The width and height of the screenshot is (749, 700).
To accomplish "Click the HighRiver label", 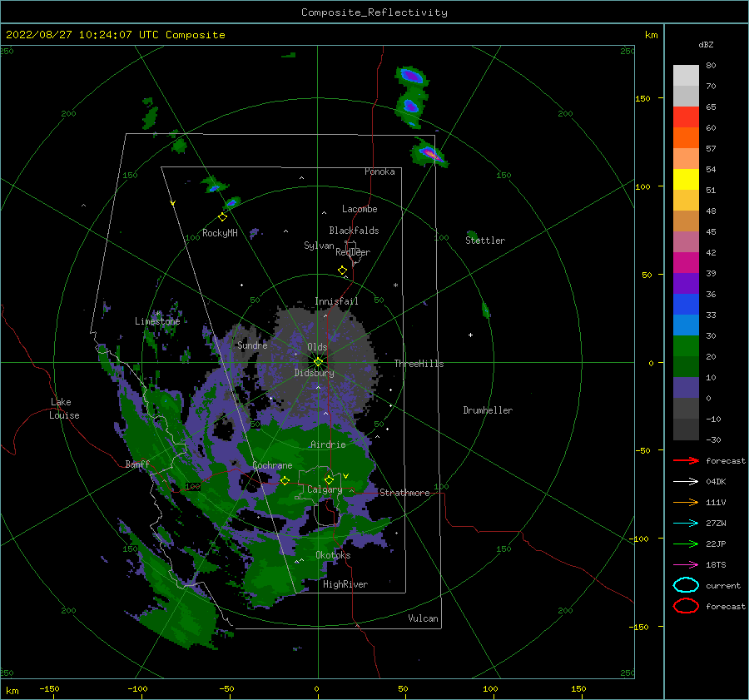I will point(345,584).
